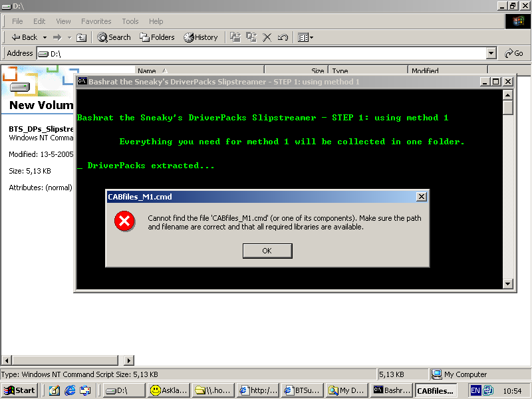Switch to the BTSu... taskbar button
The height and width of the screenshot is (399, 532).
coord(303,390)
